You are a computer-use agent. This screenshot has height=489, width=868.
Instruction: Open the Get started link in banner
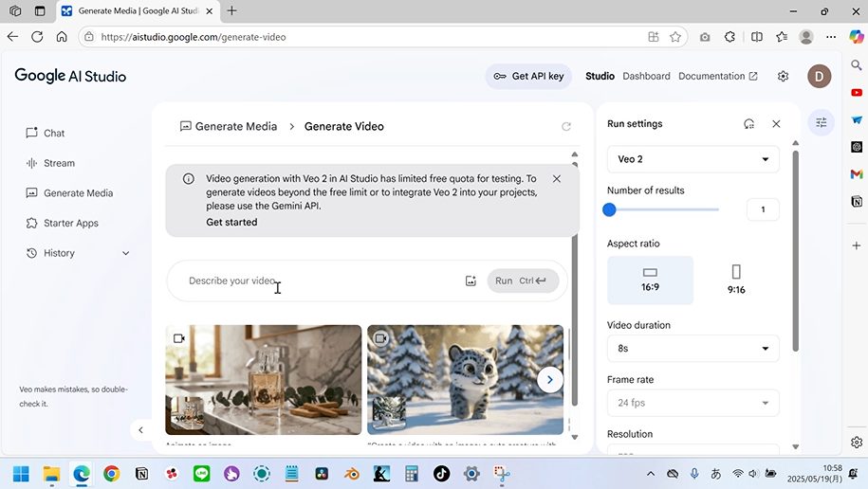click(231, 223)
